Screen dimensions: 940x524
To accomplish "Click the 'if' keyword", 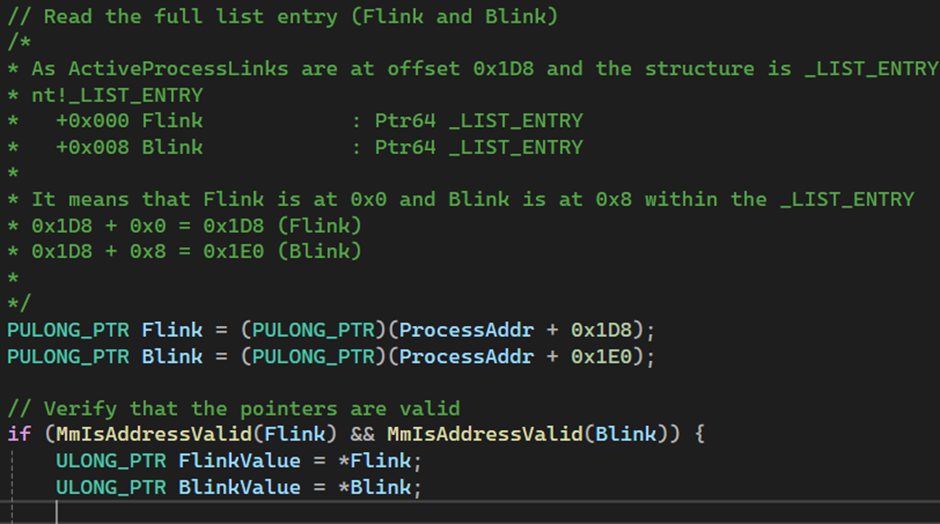I will (x=18, y=434).
